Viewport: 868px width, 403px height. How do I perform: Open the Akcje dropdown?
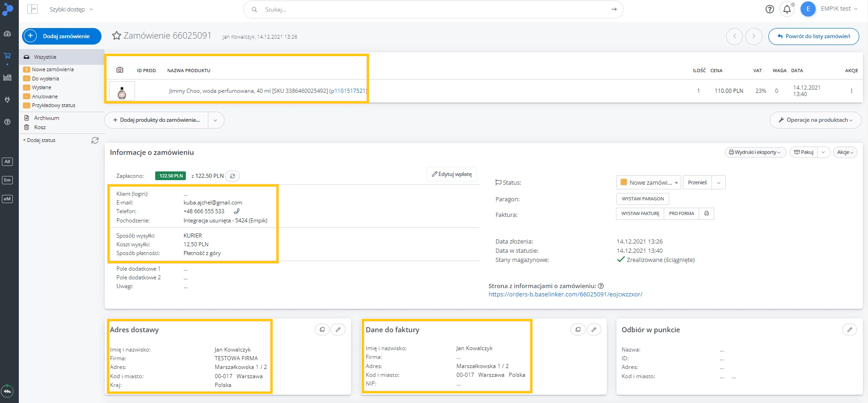845,152
